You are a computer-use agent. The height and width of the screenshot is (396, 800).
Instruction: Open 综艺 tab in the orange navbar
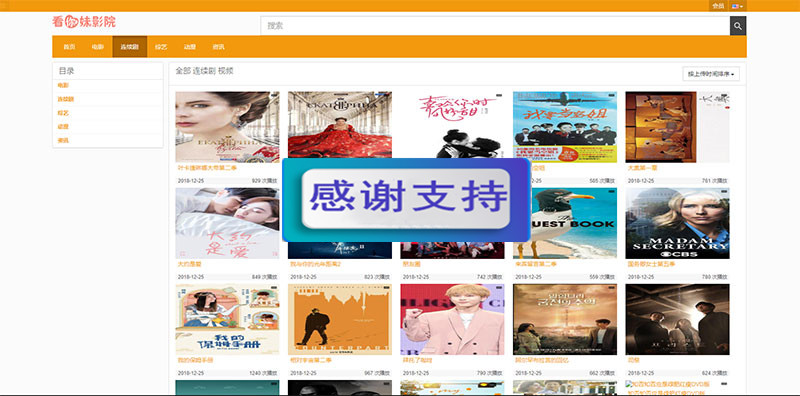pyautogui.click(x=161, y=47)
